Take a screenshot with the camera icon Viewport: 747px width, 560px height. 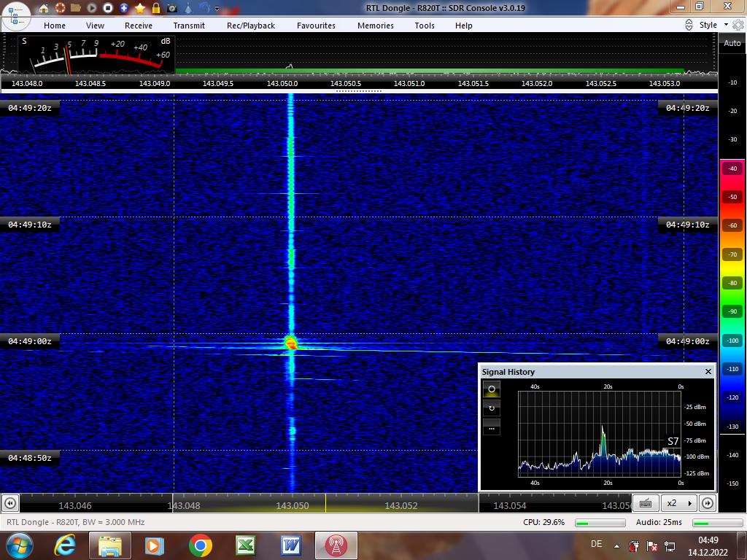[x=172, y=8]
